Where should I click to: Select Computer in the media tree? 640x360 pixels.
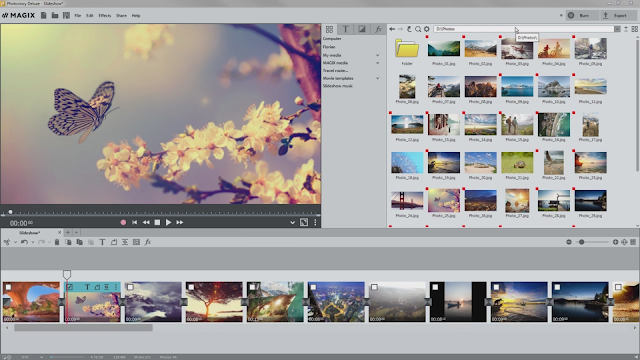pos(332,38)
